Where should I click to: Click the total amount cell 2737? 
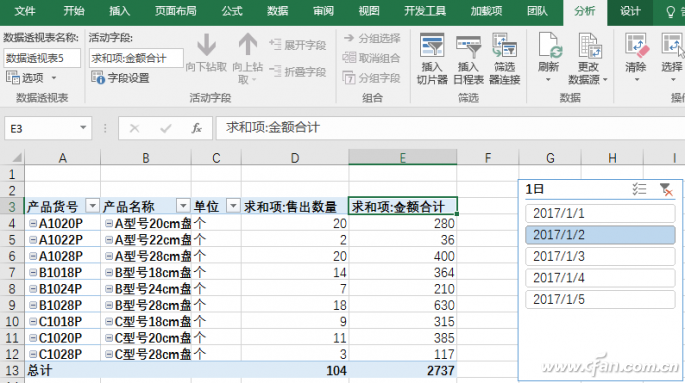(x=403, y=370)
